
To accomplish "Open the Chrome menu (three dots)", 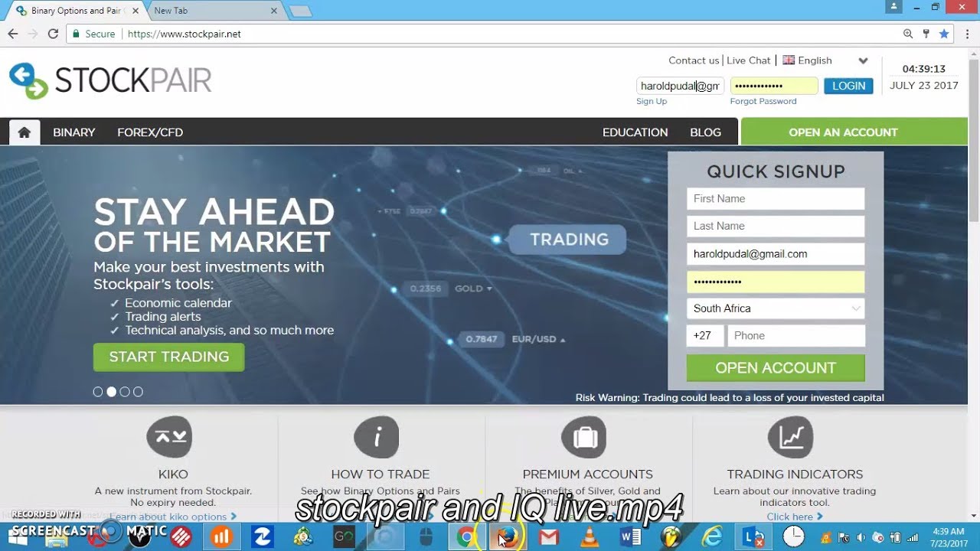I will [x=966, y=34].
